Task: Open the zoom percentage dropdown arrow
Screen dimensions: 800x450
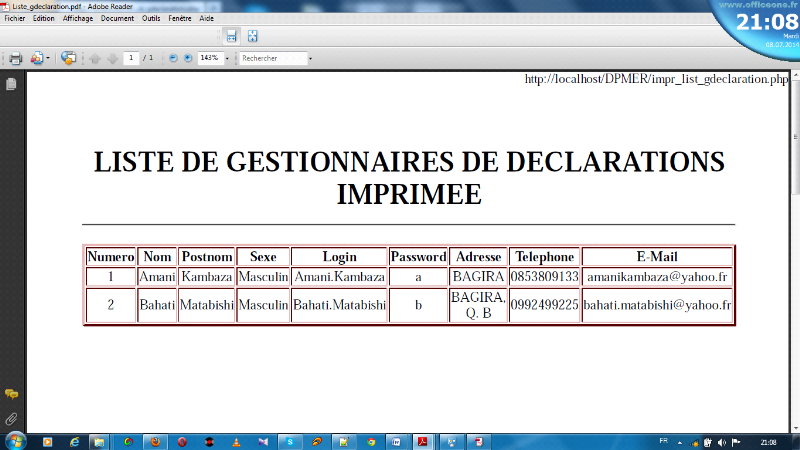Action: tap(228, 59)
